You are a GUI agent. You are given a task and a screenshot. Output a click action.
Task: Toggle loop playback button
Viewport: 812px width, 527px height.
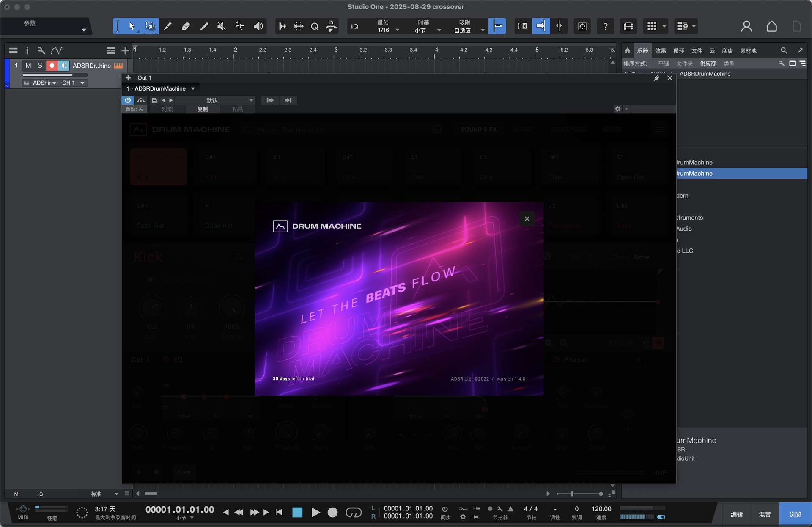coord(354,513)
